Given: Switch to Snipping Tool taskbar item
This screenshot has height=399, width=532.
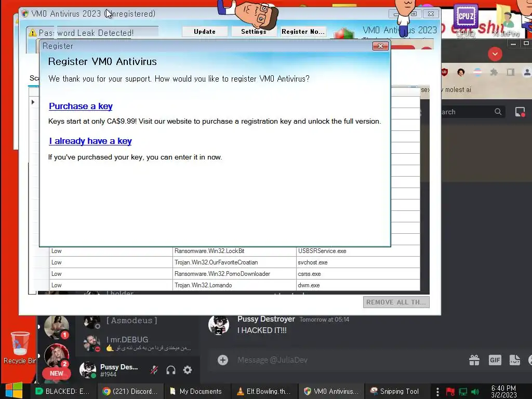Looking at the screenshot, I should [x=395, y=391].
